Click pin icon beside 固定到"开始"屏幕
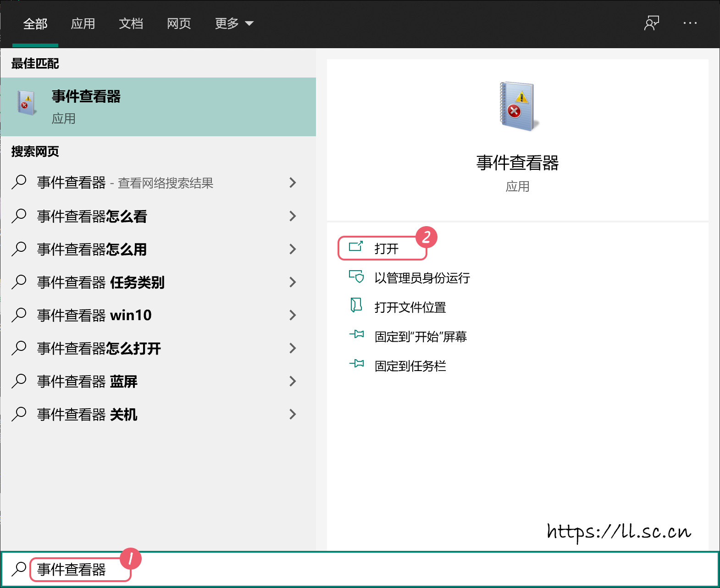720x588 pixels. click(x=356, y=334)
